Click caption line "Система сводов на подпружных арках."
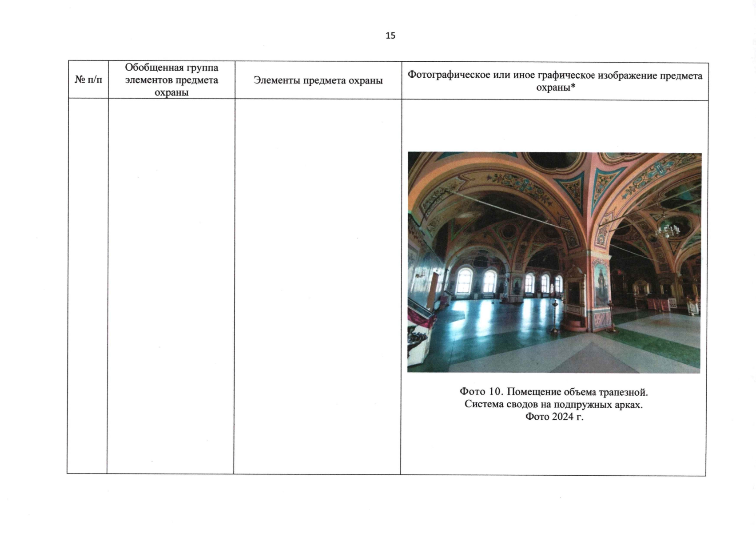This screenshot has width=756, height=533. coord(553,404)
